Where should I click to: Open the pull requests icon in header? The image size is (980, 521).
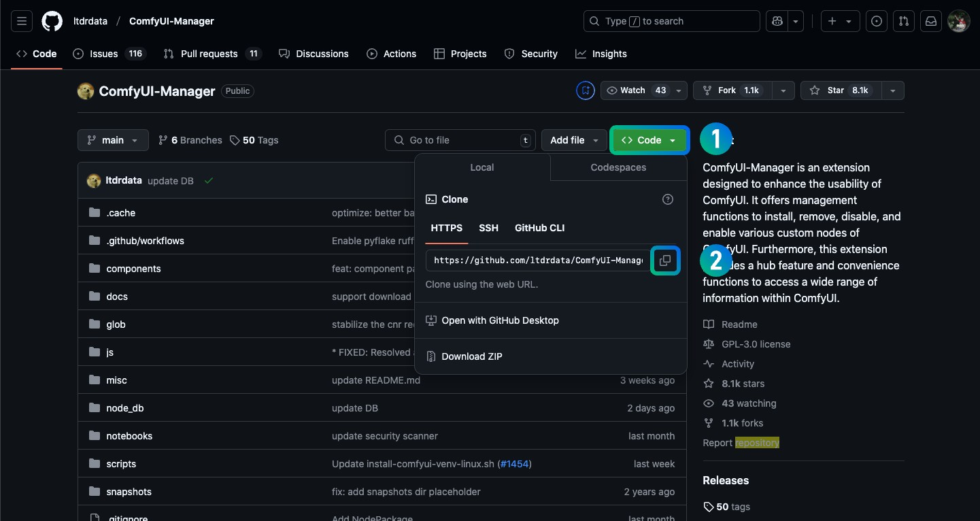coord(903,21)
